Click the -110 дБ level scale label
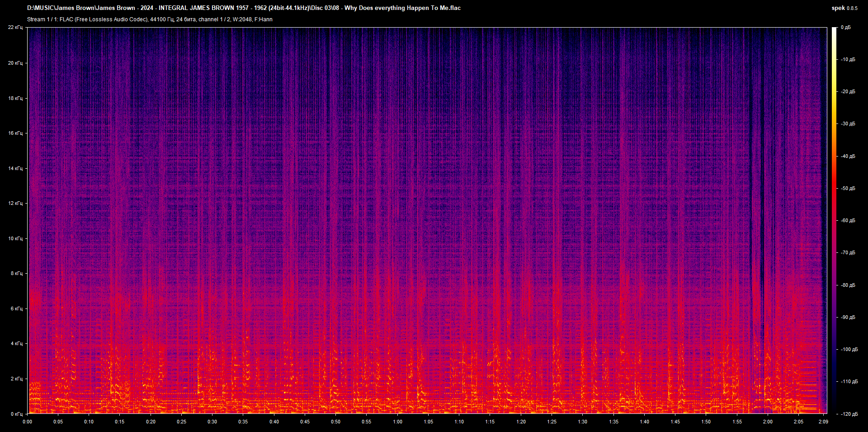This screenshot has height=432, width=868. pyautogui.click(x=849, y=382)
